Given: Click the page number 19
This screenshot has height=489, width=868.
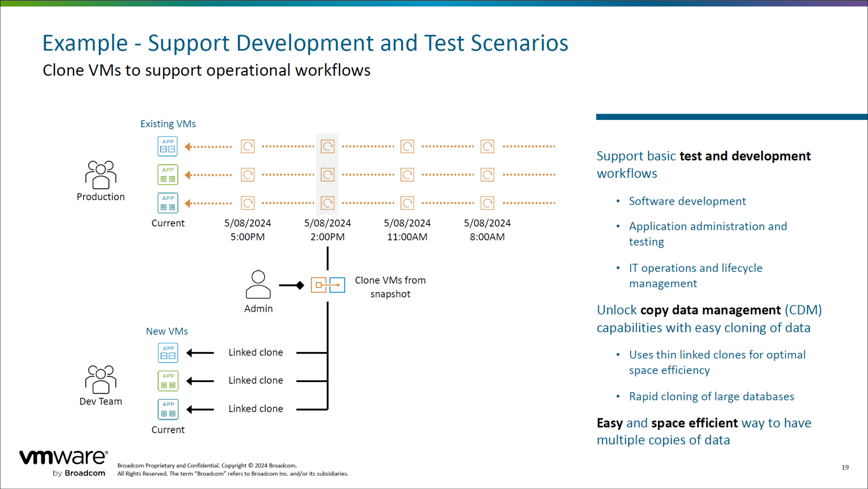Looking at the screenshot, I should point(845,467).
